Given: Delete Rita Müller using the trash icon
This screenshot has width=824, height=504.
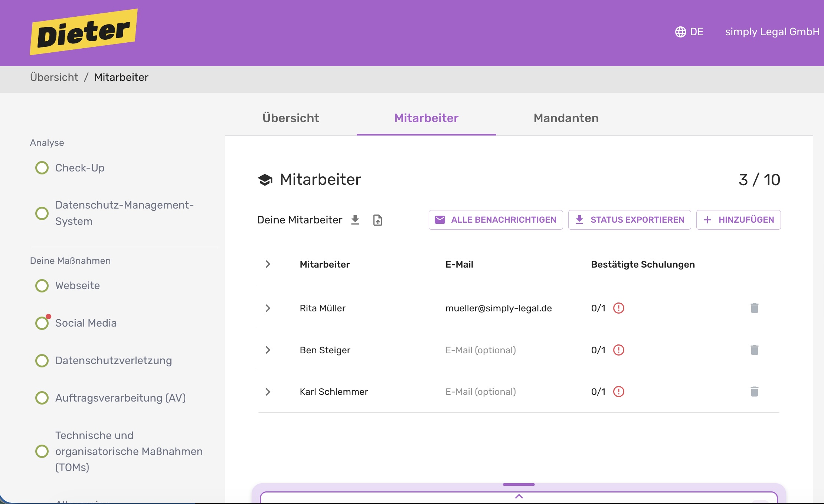Looking at the screenshot, I should (754, 308).
